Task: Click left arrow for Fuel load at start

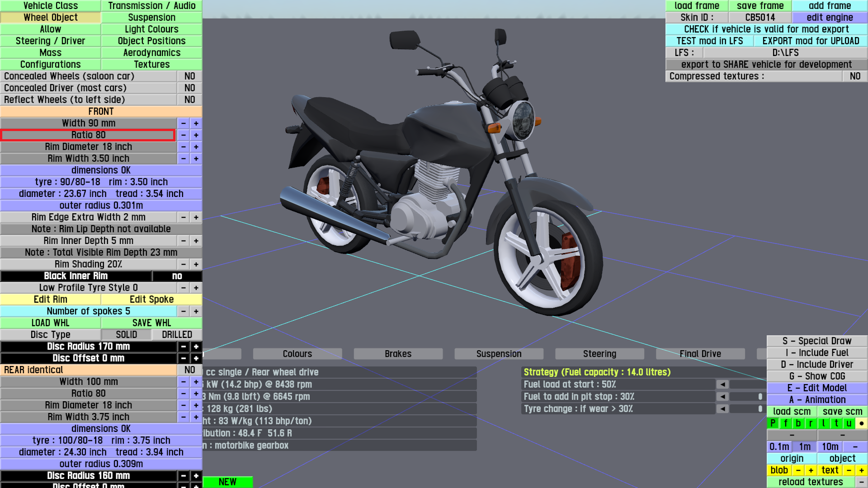Action: pyautogui.click(x=722, y=385)
